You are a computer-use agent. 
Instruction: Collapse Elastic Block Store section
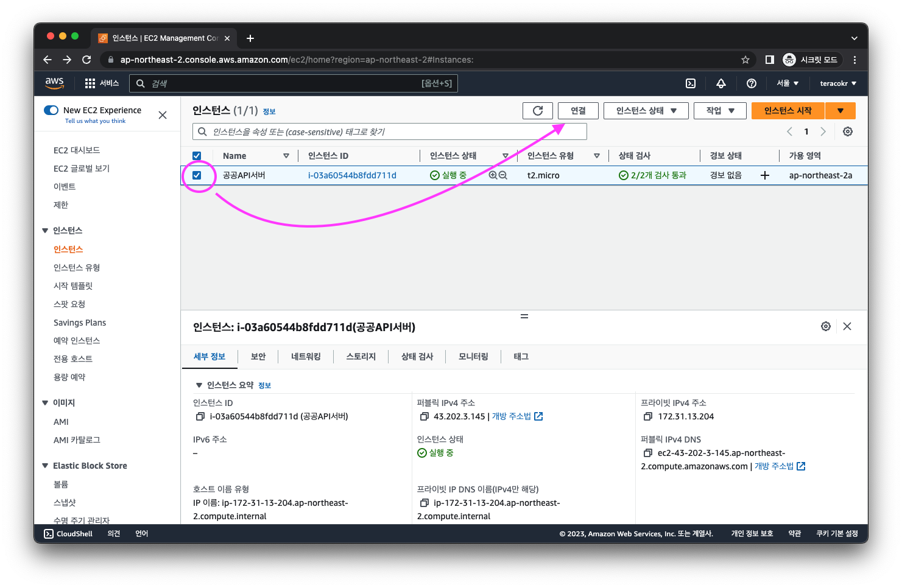(45, 466)
